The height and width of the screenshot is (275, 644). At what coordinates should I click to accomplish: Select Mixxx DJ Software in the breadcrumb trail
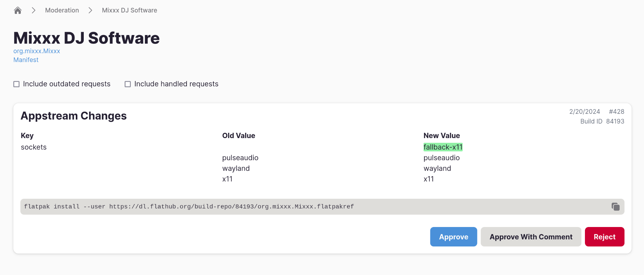129,10
